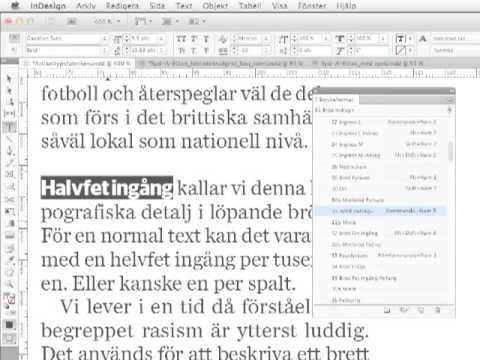
Task: Click the Apply Color black square in toolbox
Action: click(x=10, y=324)
